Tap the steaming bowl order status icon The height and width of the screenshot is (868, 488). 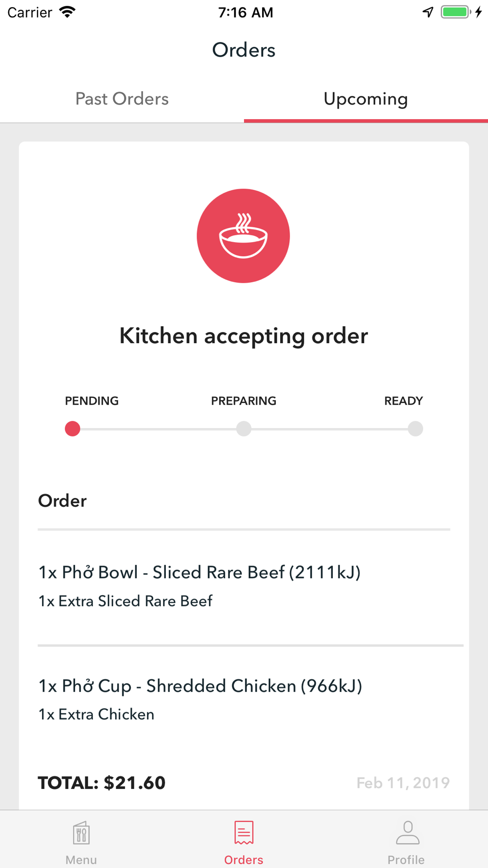243,236
